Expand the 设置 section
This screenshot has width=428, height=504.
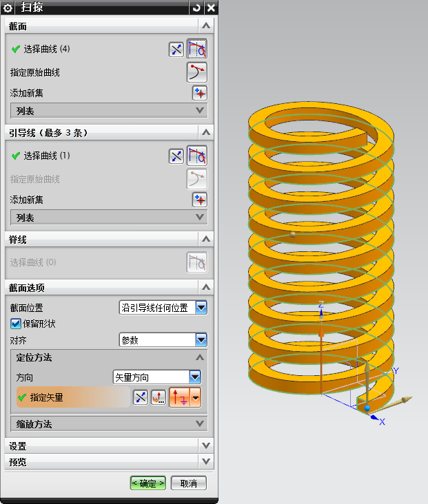[x=206, y=446]
